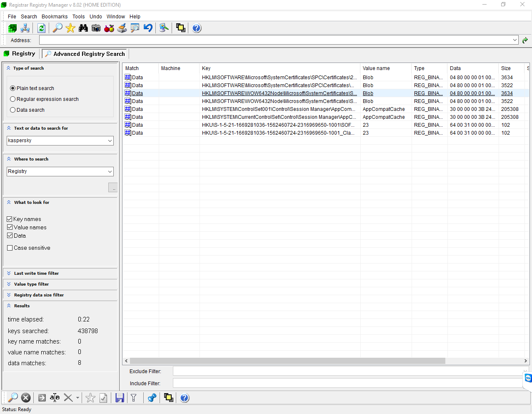Sort results by Size column header
The image size is (532, 414).
[512, 68]
